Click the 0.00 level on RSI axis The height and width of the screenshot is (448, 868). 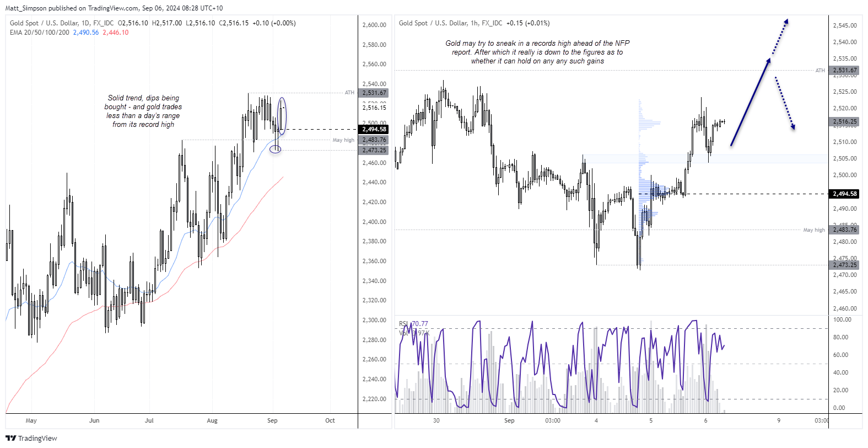point(839,408)
